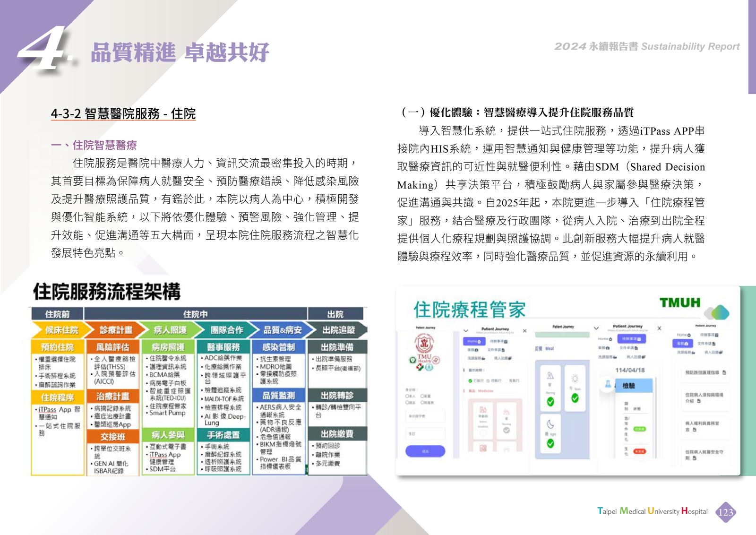This screenshot has width=756, height=535.
Task: Click the '出院繳費' box header
Action: point(337,433)
